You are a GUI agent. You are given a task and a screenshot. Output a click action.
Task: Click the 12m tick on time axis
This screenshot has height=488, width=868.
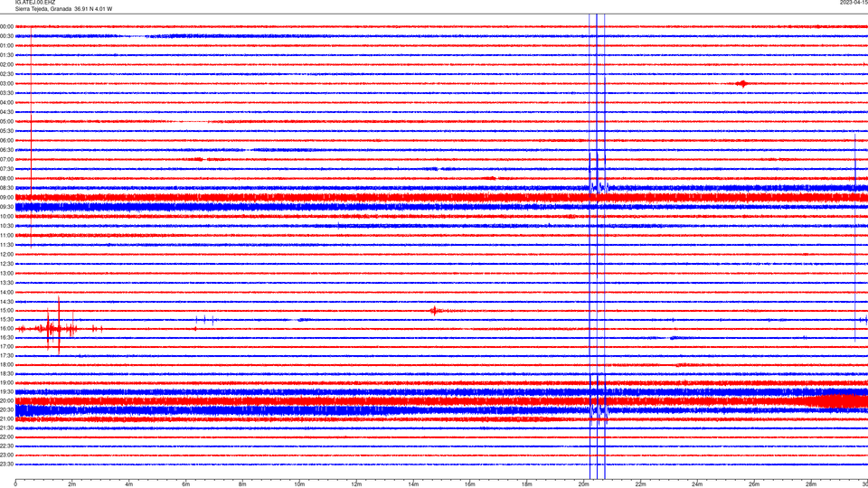click(356, 484)
